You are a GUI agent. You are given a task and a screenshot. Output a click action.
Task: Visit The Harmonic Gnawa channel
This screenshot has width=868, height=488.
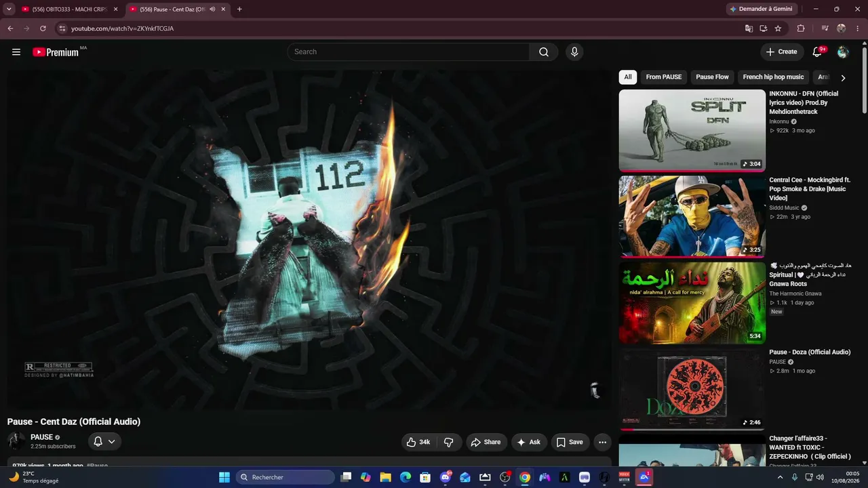795,293
